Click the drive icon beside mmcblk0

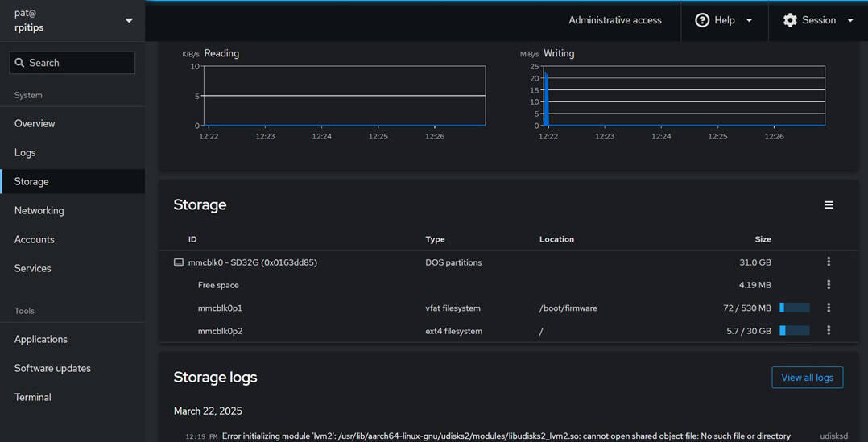point(179,262)
